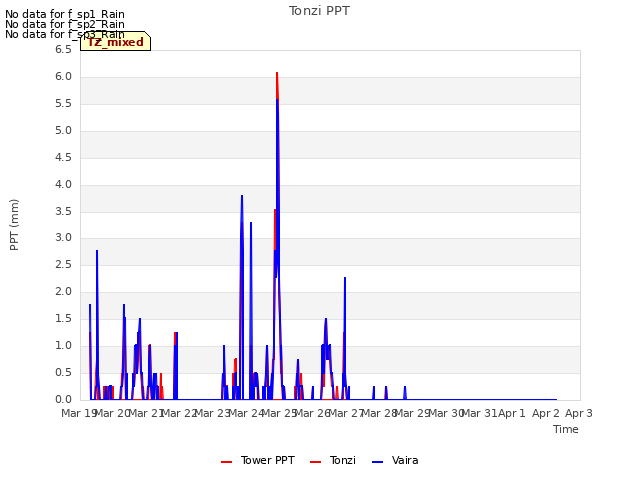640x480 pixels.
Task: Click the 'No data for f_sp1_Rain' message
Action: (x=65, y=14)
